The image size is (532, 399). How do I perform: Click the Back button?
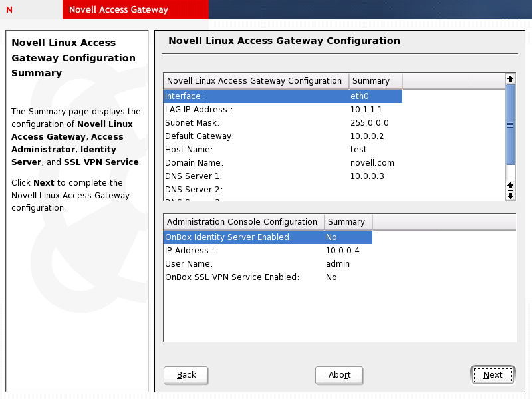coord(186,375)
